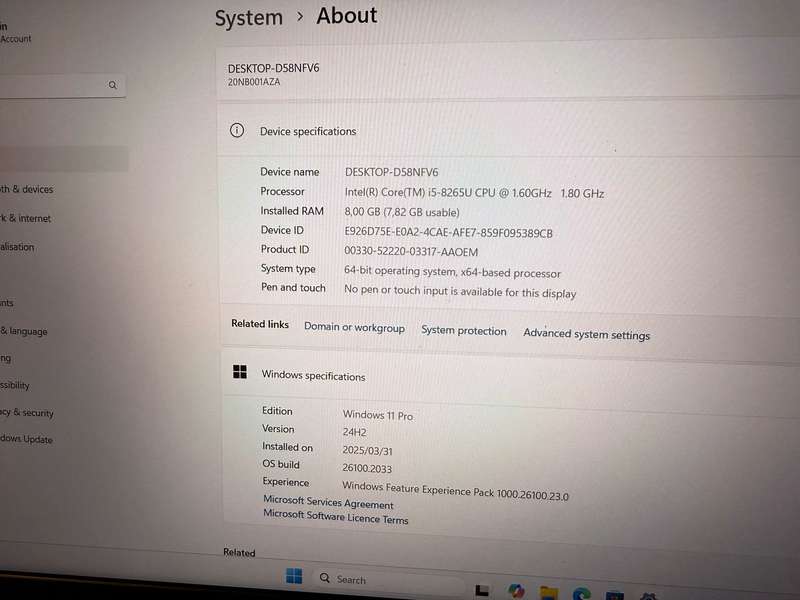The height and width of the screenshot is (600, 800).
Task: Open Microsoft Edge from the taskbar
Action: (582, 594)
